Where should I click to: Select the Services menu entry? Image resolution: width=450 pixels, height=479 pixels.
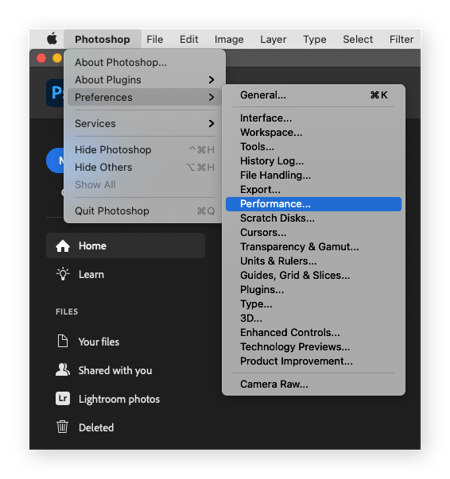pos(144,123)
